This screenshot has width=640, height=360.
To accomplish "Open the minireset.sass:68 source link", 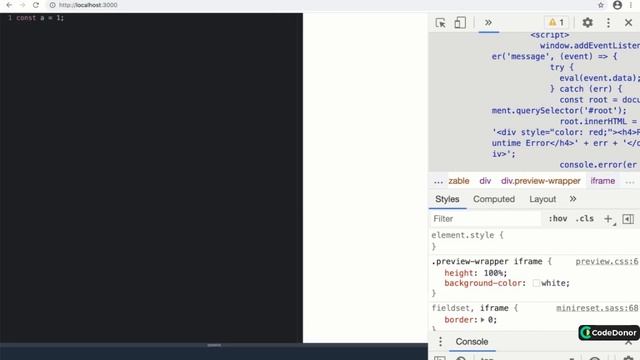I will [x=597, y=308].
